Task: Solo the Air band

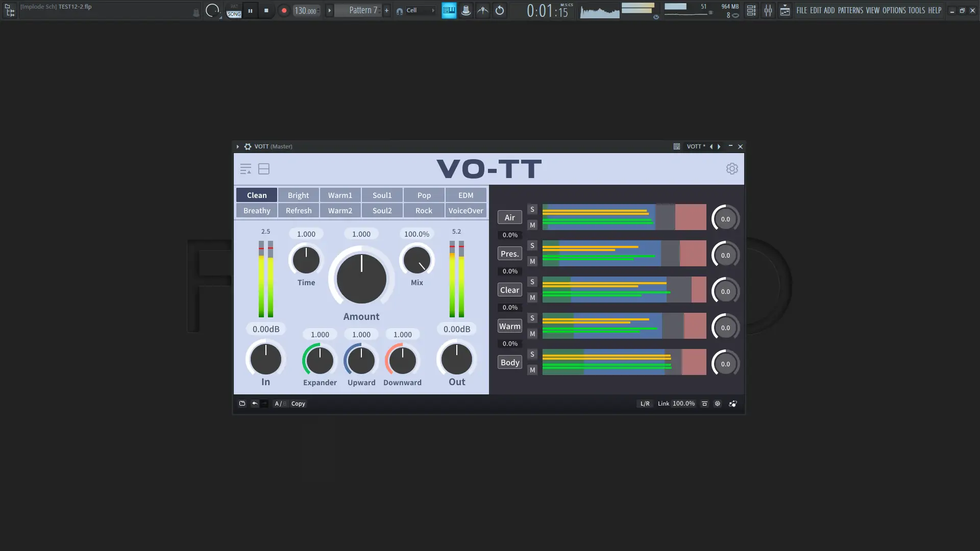Action: (x=532, y=209)
